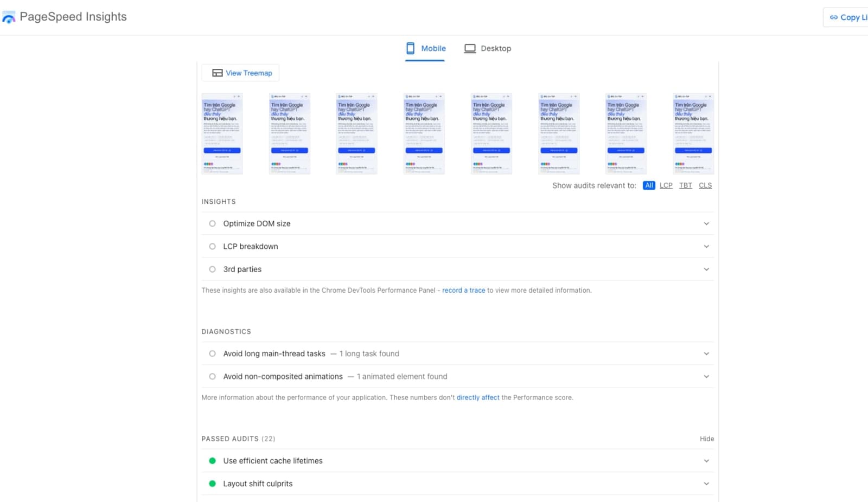Click the 1 animated element found text
The width and height of the screenshot is (868, 502).
click(402, 376)
